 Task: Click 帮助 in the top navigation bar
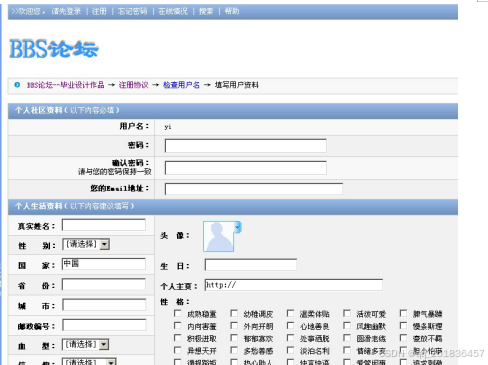pyautogui.click(x=232, y=11)
